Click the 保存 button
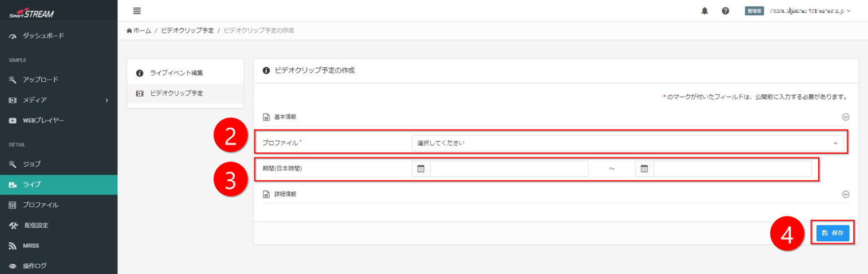Image resolution: width=868 pixels, height=274 pixels. 832,233
